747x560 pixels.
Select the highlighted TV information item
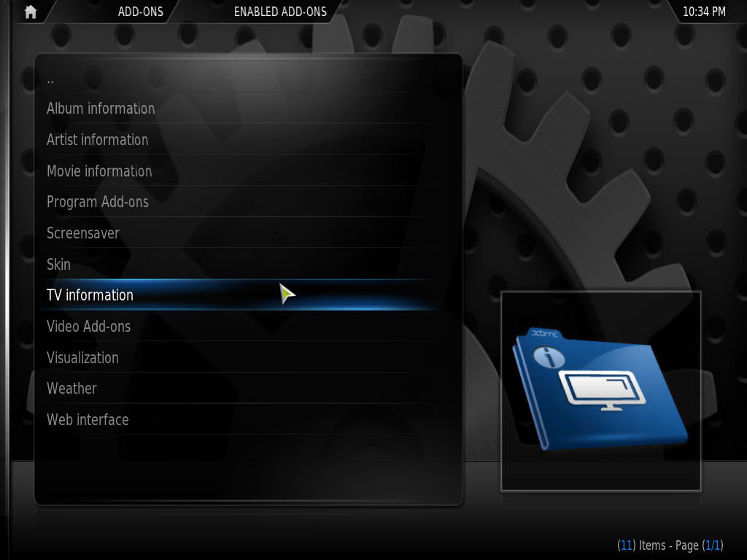(x=239, y=295)
